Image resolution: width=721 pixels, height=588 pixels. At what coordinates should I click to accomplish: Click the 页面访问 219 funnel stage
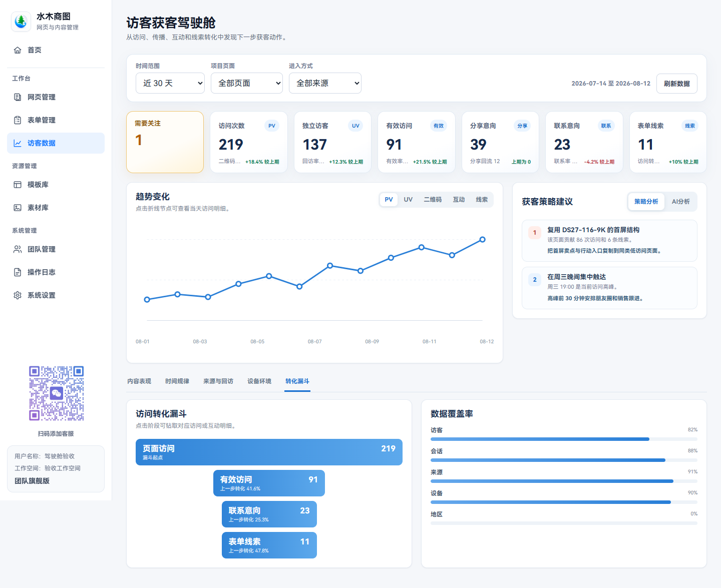pos(269,452)
